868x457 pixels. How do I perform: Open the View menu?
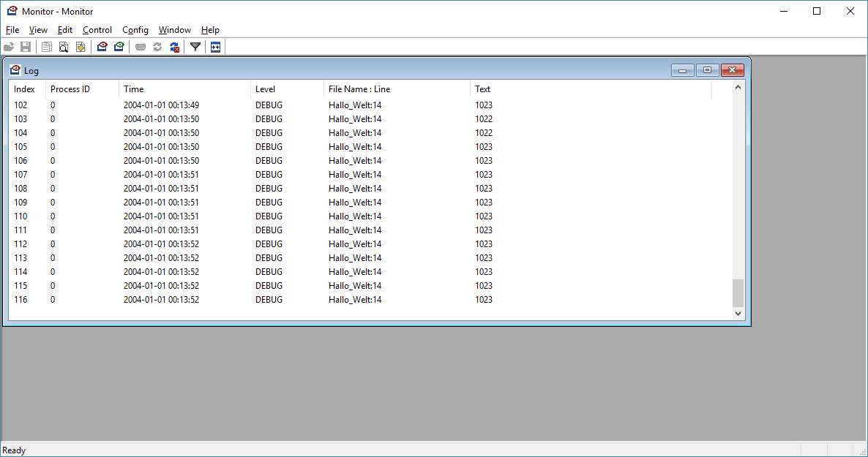click(38, 30)
